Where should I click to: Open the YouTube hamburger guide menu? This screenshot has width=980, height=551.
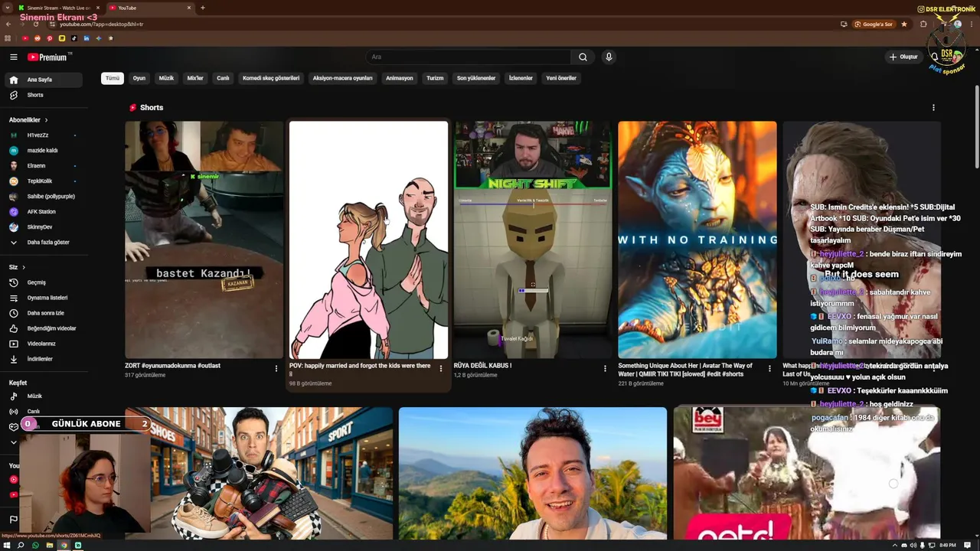coord(14,57)
